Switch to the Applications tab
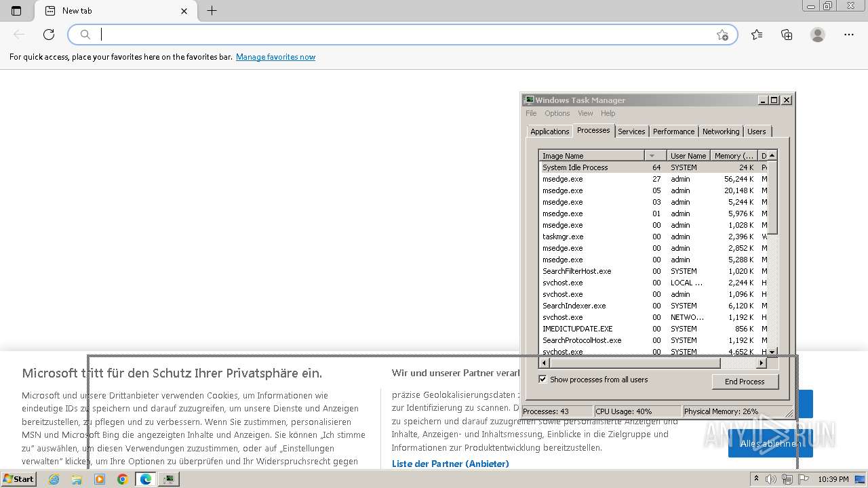Image resolution: width=868 pixels, height=488 pixels. (549, 131)
